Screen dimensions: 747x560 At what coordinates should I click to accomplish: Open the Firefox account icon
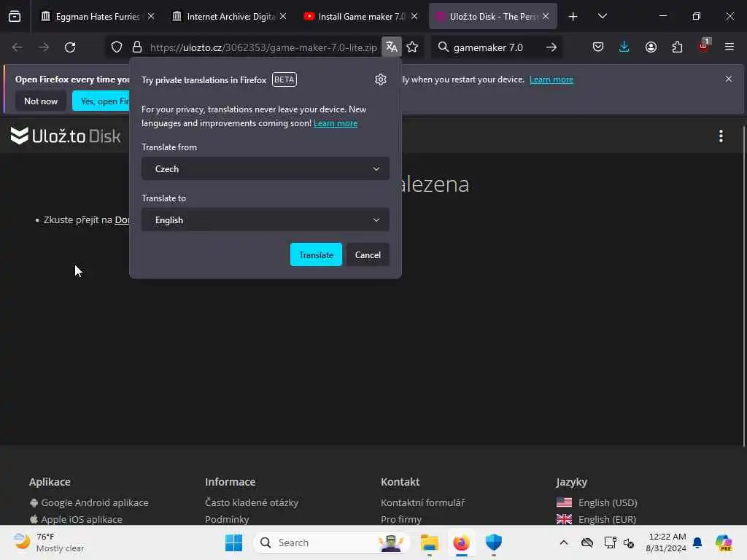[x=651, y=47]
